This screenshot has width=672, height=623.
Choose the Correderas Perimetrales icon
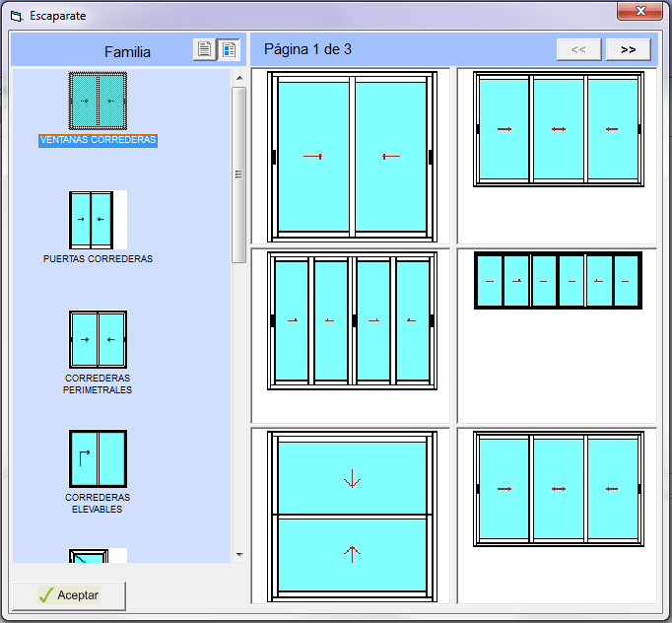click(x=98, y=340)
